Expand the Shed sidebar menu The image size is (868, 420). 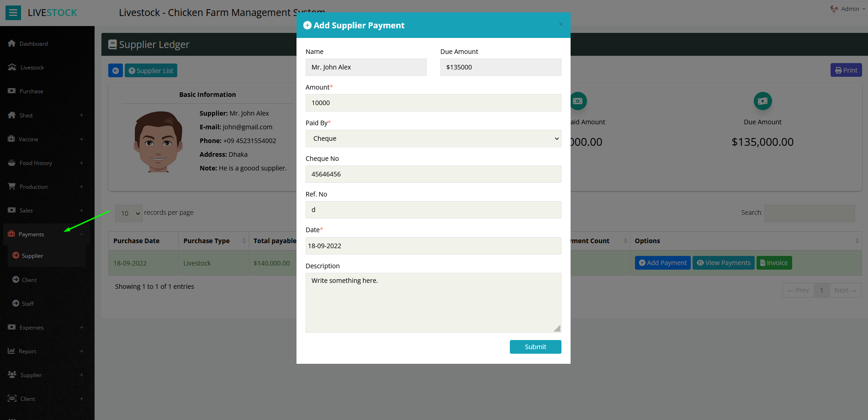(81, 115)
